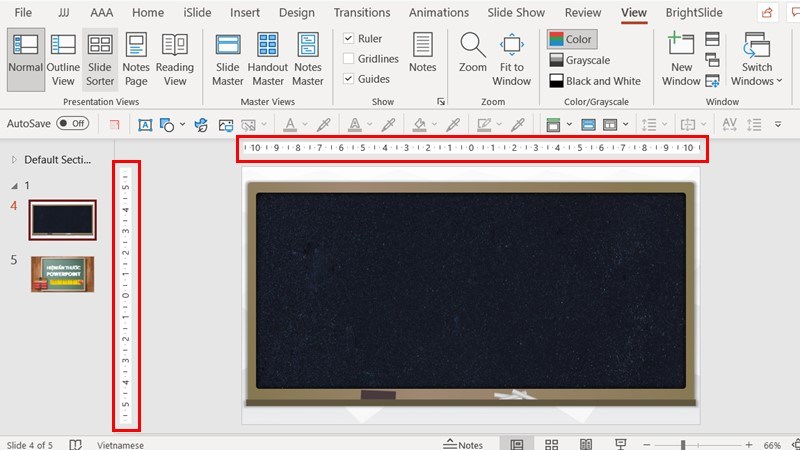Viewport: 800px width, 450px height.
Task: Open the Show group dialog launcher
Action: (x=441, y=102)
